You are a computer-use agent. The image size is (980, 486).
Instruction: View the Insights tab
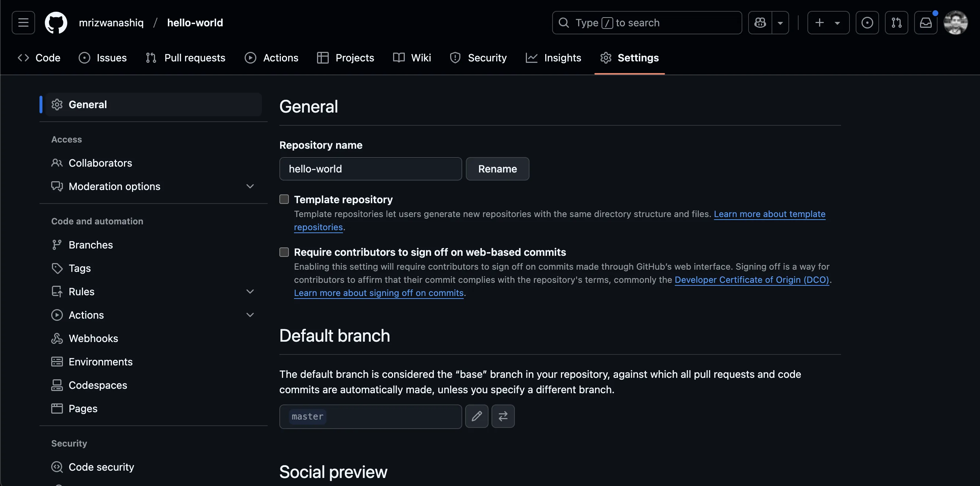554,58
